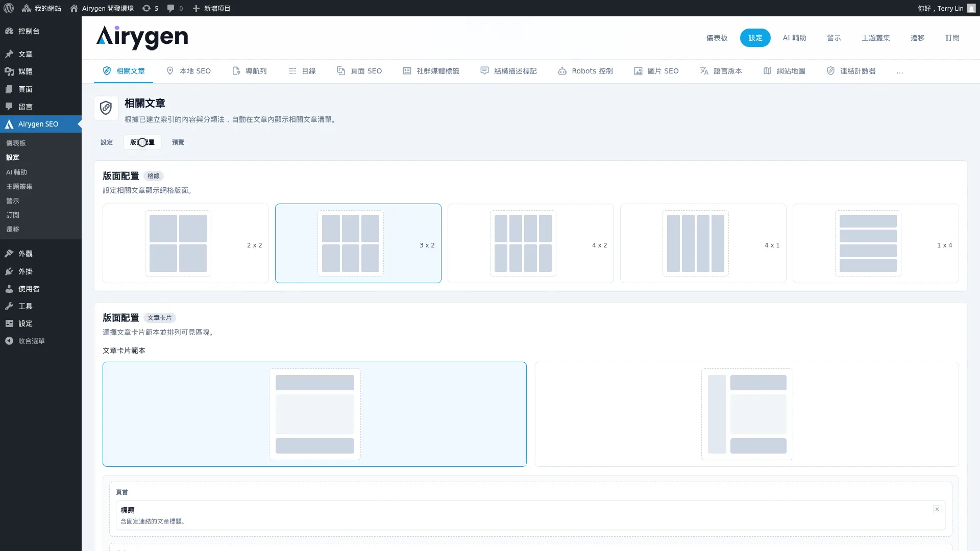Switch to the 目錄 table of contents tab

[x=302, y=71]
